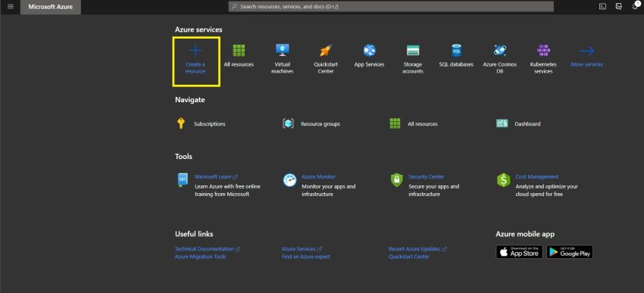Click the Create a resource text label

195,67
